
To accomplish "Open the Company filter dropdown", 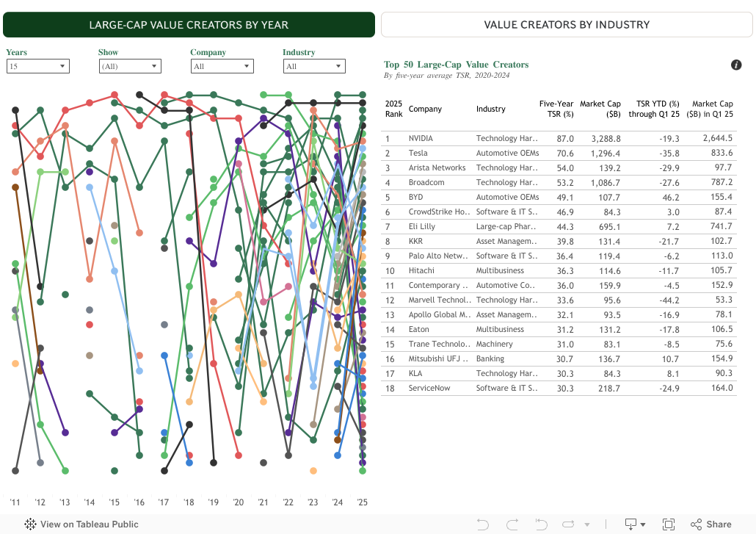I will point(222,67).
